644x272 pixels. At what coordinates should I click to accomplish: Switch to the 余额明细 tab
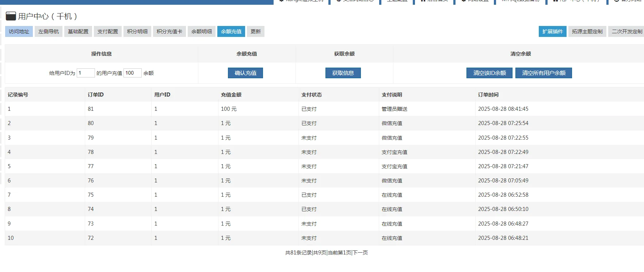202,31
